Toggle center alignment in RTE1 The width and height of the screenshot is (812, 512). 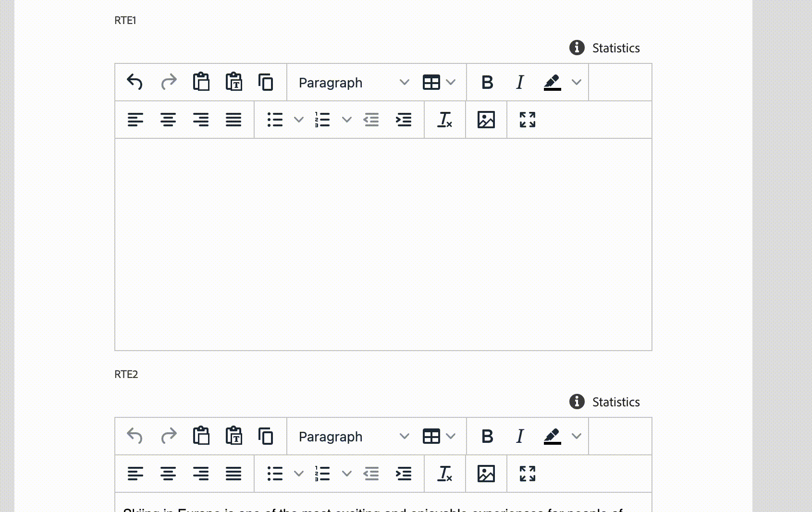click(x=168, y=120)
